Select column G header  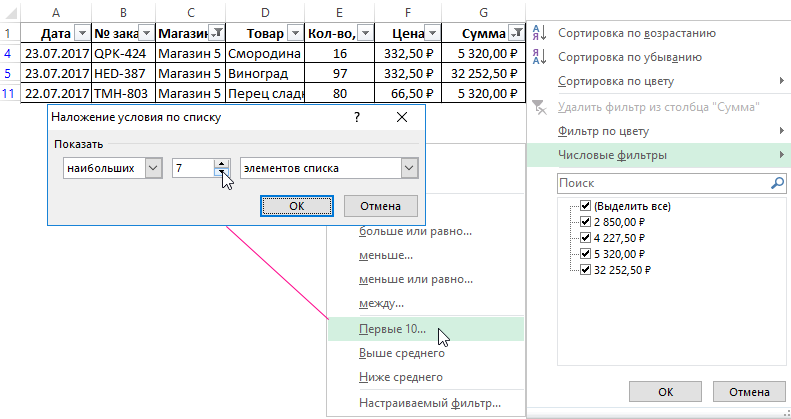tap(483, 12)
